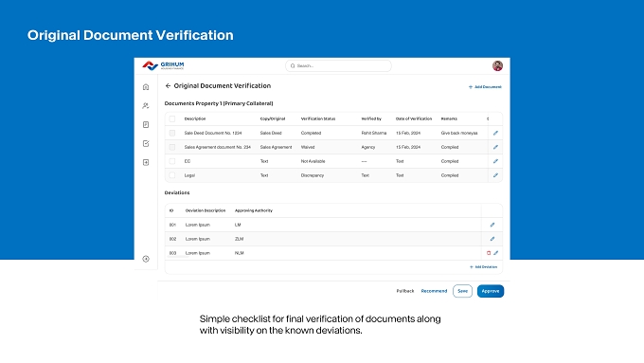Viewport: 644px width, 363px height.
Task: Click the Agency cell in Verified by
Action: (368, 147)
